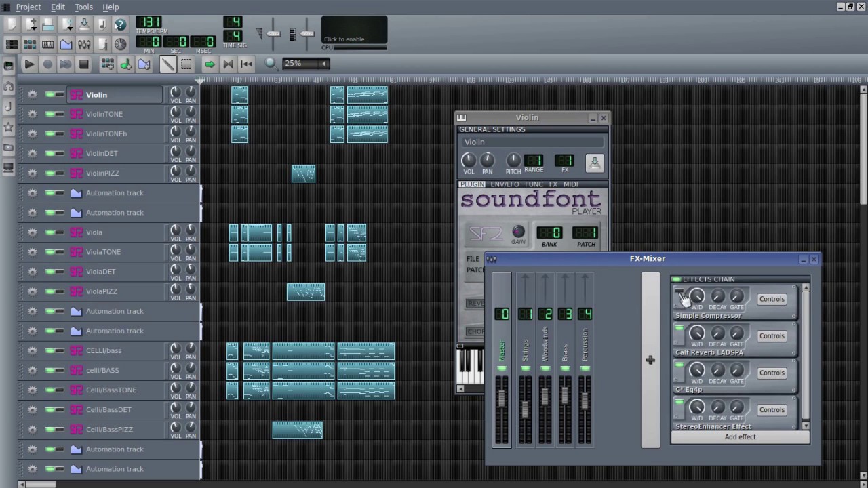Screen dimensions: 868x488
Task: Open the What's This help icon
Action: pyautogui.click(x=120, y=25)
